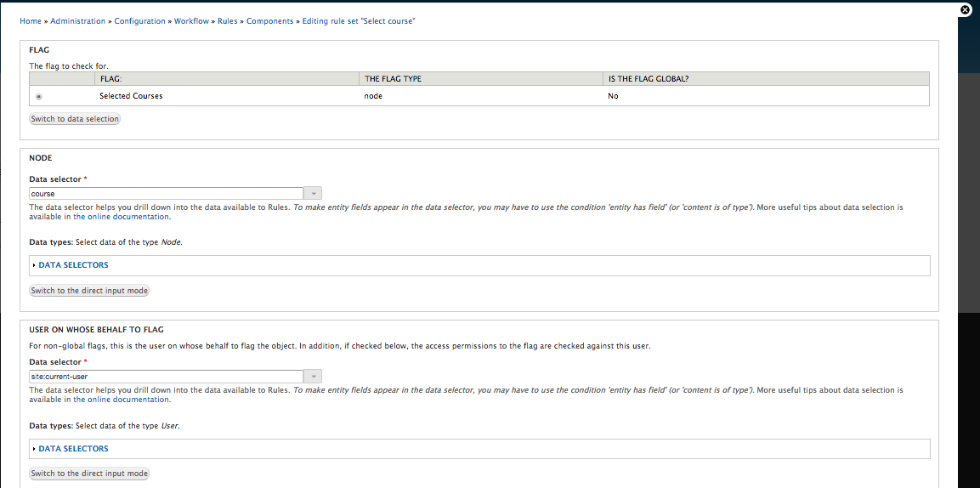980x488 pixels.
Task: Open Editing rule set "Select course" link
Action: click(x=359, y=21)
